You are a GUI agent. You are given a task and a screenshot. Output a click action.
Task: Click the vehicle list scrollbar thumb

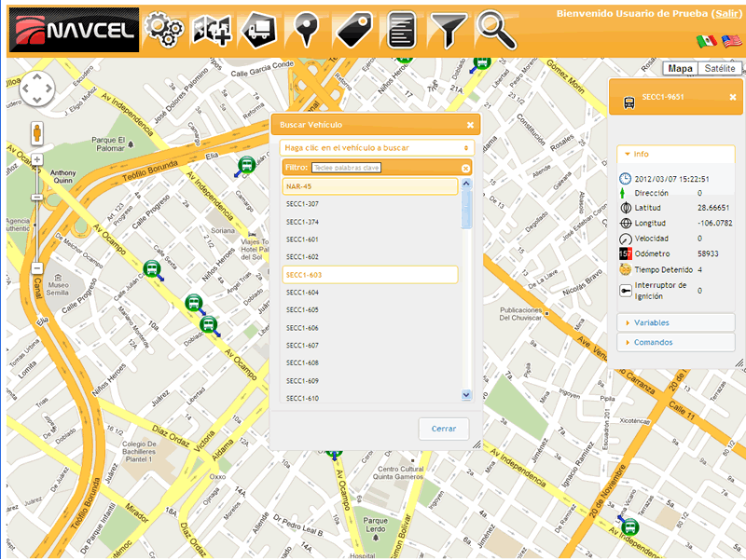tap(466, 210)
